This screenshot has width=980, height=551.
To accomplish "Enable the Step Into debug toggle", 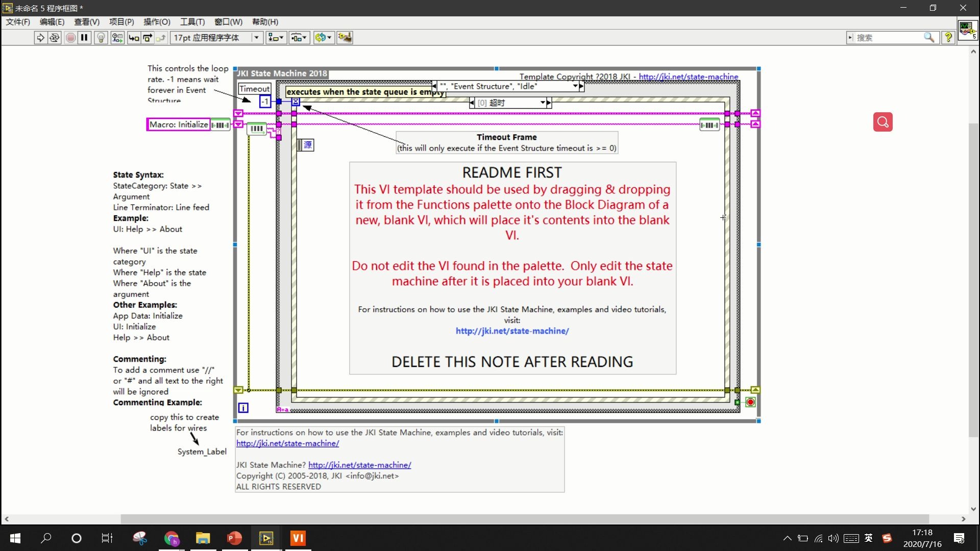I will pos(133,37).
